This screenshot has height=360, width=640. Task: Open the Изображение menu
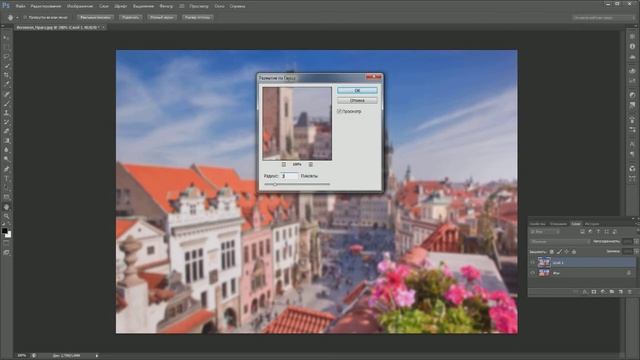pyautogui.click(x=80, y=6)
